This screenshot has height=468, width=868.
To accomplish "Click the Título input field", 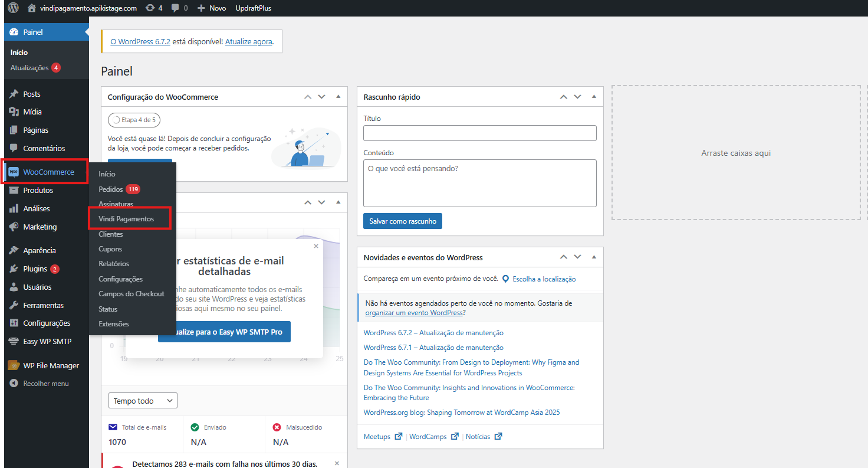I will (479, 133).
